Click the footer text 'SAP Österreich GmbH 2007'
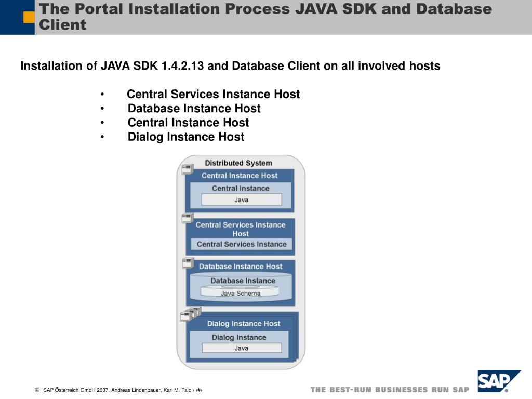532x399 pixels. click(76, 390)
